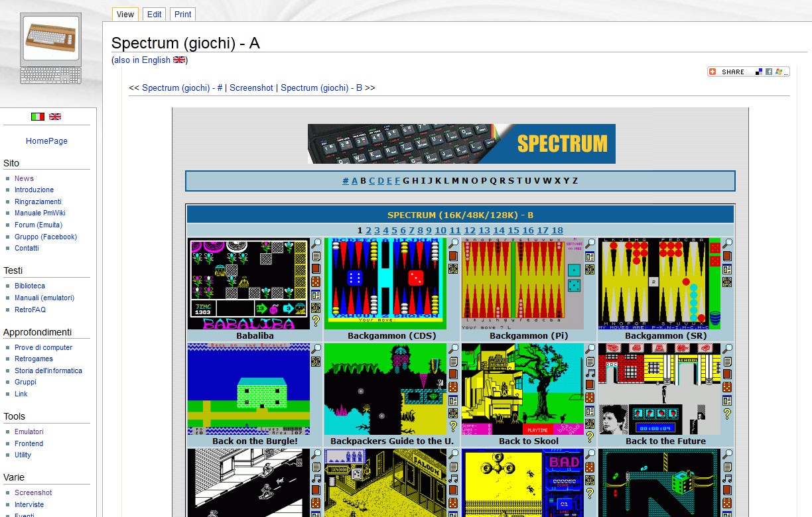The height and width of the screenshot is (517, 812).
Task: Click the magnifier icon for Back to the Future
Action: (x=727, y=349)
